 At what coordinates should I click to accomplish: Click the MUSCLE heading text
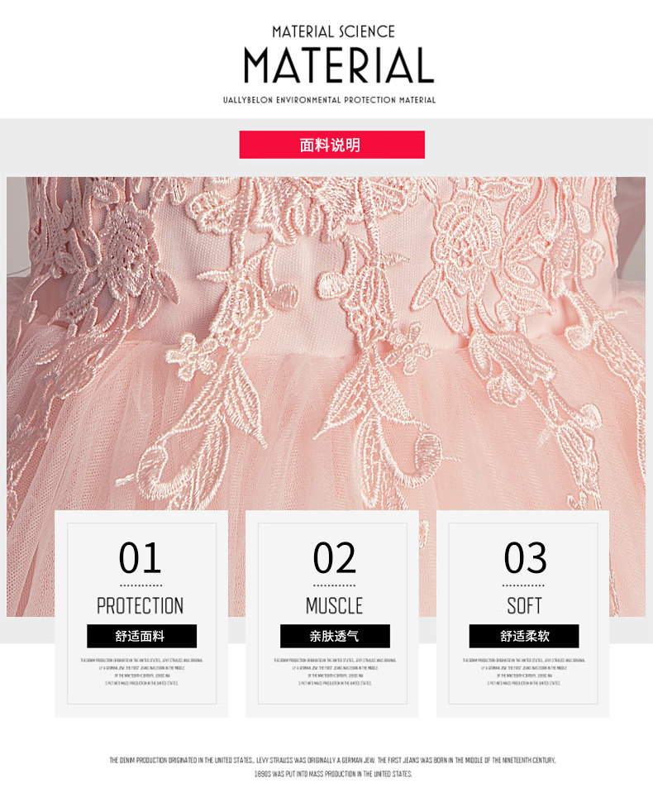tap(334, 605)
